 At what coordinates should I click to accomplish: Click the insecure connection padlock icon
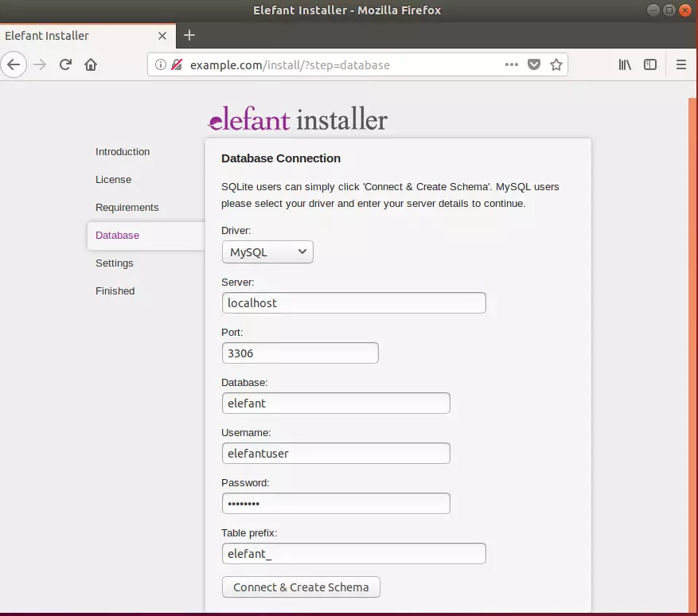(x=177, y=65)
